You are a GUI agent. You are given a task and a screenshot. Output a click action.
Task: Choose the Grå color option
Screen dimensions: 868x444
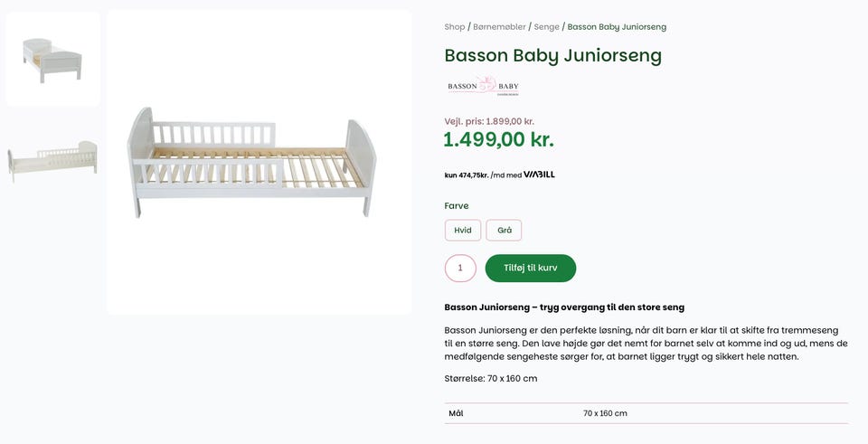point(504,231)
